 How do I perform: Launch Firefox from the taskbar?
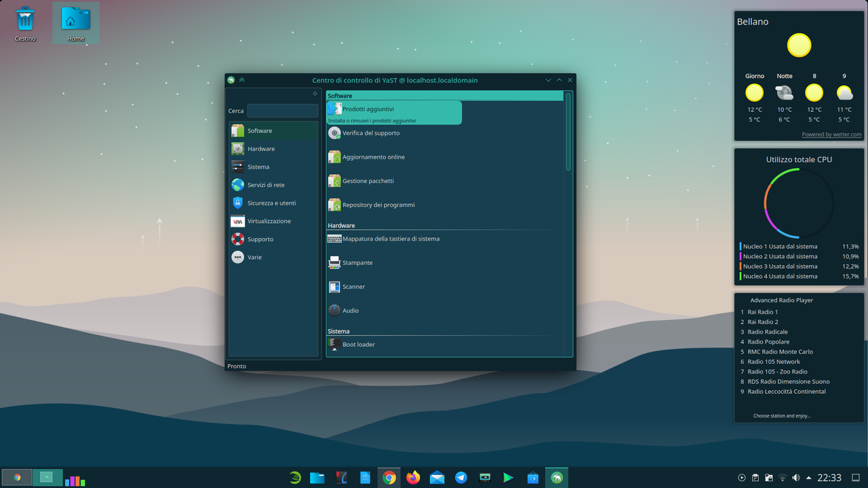413,477
